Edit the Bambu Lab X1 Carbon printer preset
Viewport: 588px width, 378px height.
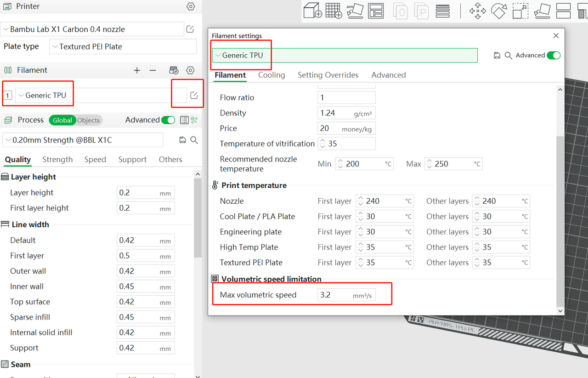tap(190, 29)
